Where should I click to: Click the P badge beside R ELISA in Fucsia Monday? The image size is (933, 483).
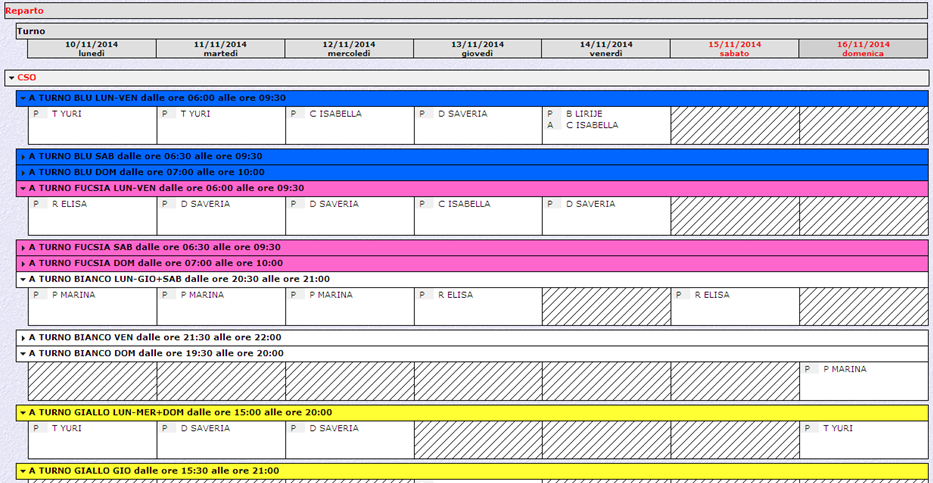(40, 204)
